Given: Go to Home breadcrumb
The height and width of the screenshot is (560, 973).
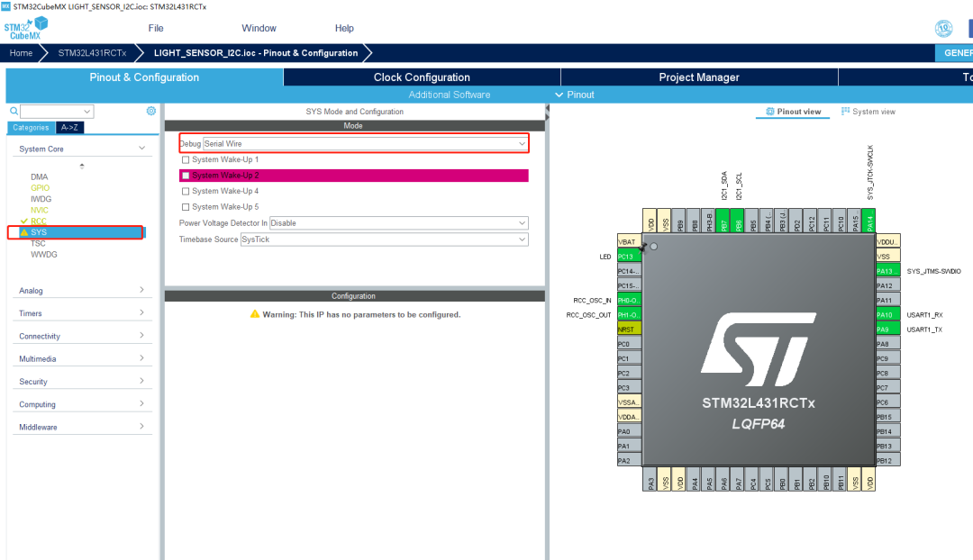Looking at the screenshot, I should (x=21, y=53).
